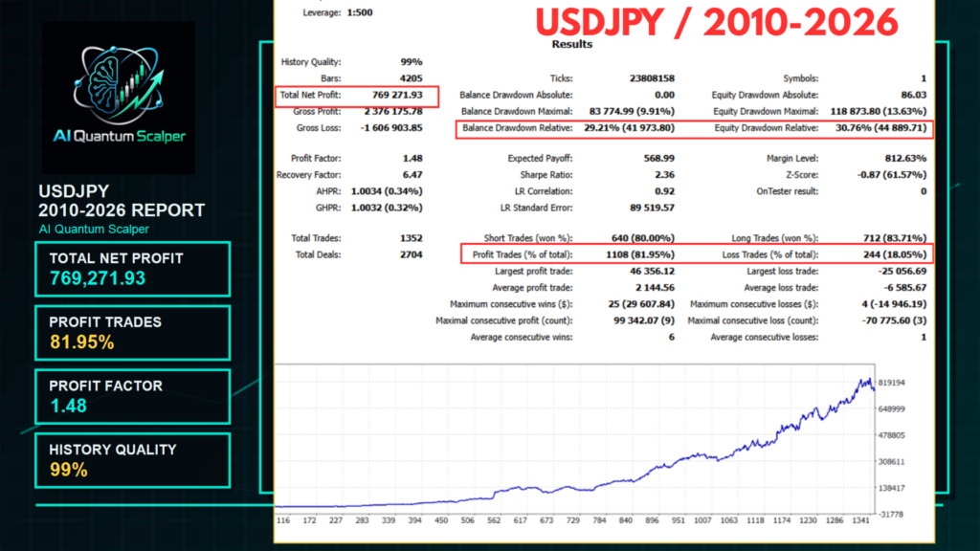Select the LR Correlation value 0.92
Screen dimensions: 980x551
coord(664,191)
